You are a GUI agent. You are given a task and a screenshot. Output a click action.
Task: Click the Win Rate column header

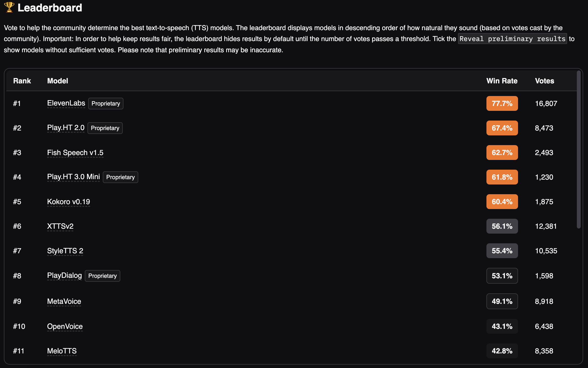[x=502, y=81]
